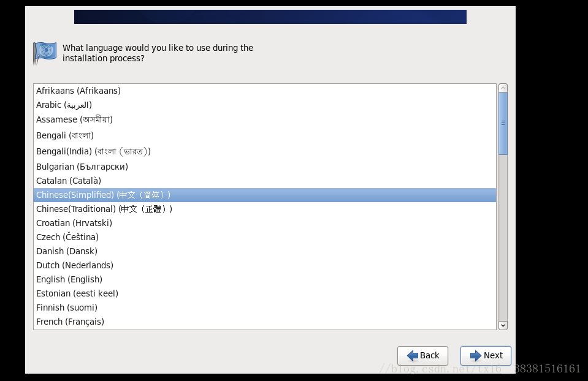
Task: Click the language list scrollbar thumb
Action: [x=503, y=123]
